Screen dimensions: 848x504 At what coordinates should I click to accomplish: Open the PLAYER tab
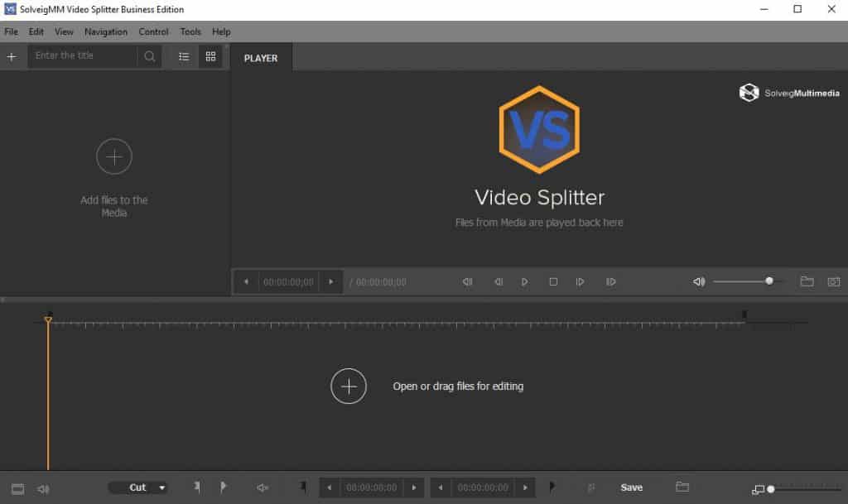pyautogui.click(x=261, y=58)
